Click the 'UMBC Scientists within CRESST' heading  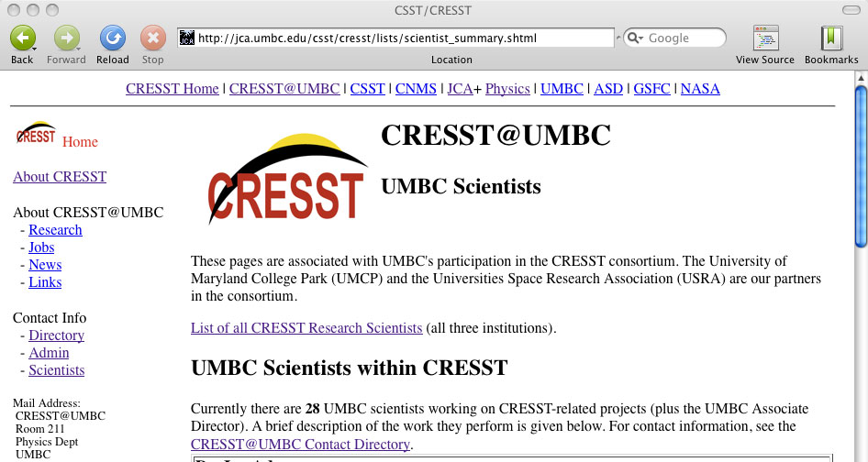(x=350, y=368)
